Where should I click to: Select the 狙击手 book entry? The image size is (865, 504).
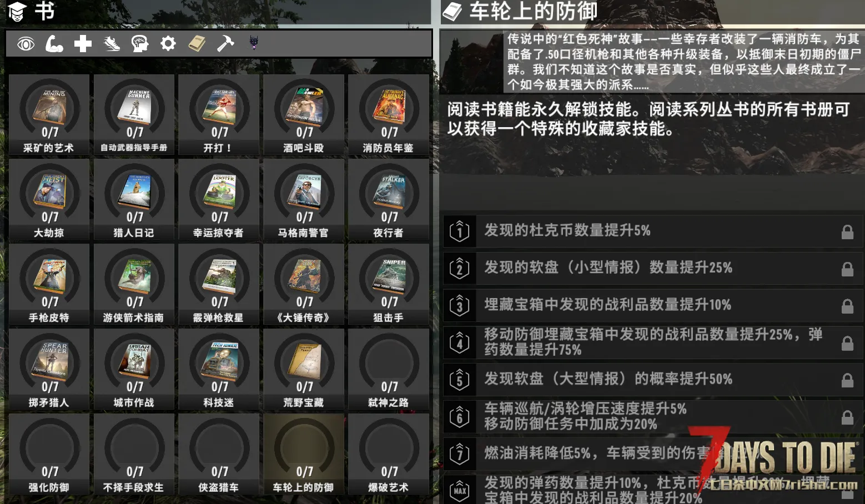(389, 285)
